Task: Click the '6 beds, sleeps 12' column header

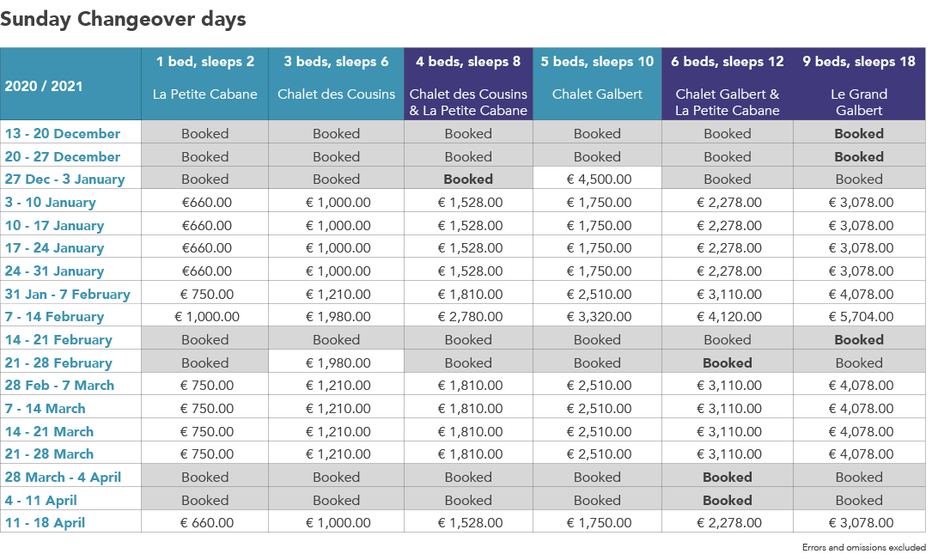Action: 728,84
